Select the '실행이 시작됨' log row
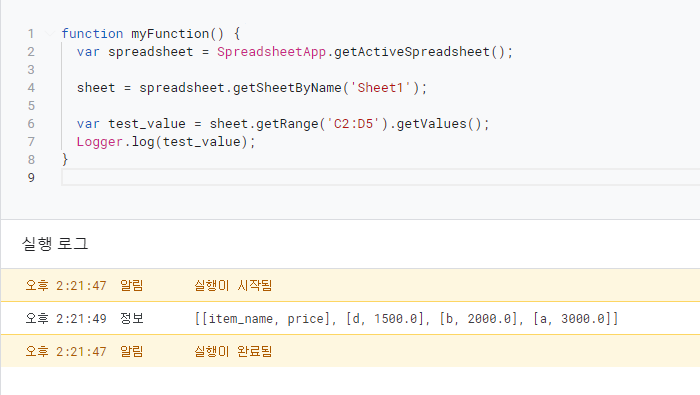This screenshot has width=700, height=395. (x=350, y=285)
